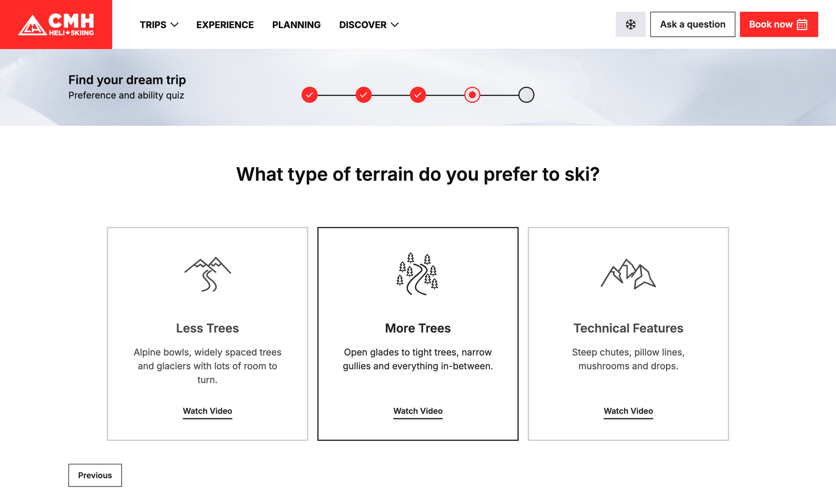Click the Less Trees mountain icon
The image size is (836, 504).
coord(207,274)
